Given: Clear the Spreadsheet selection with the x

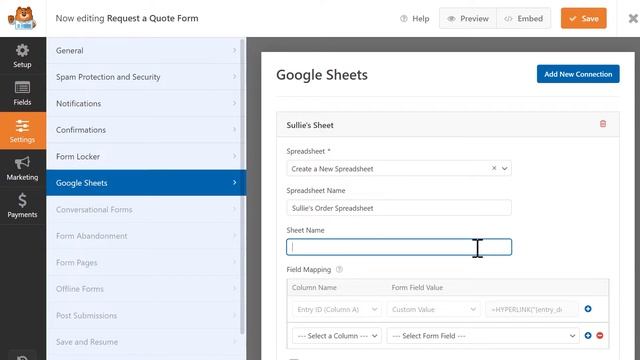Looking at the screenshot, I should (494, 168).
